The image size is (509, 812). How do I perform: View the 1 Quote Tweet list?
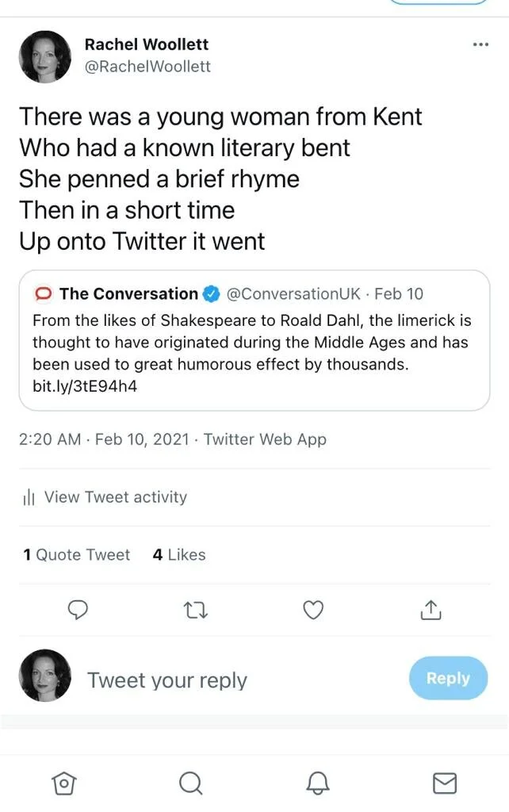pyautogui.click(x=77, y=555)
